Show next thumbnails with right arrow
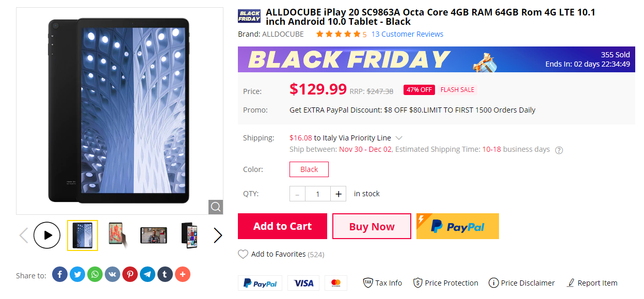 pos(218,235)
